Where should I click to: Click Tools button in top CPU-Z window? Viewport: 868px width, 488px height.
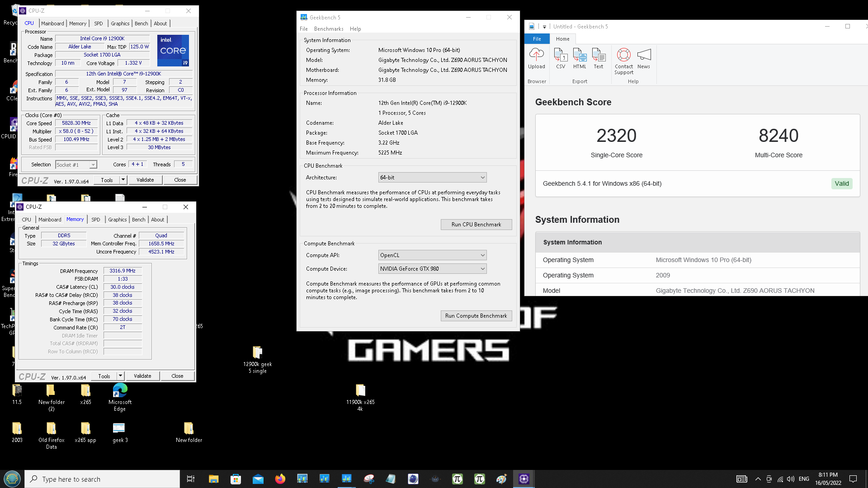(x=107, y=180)
